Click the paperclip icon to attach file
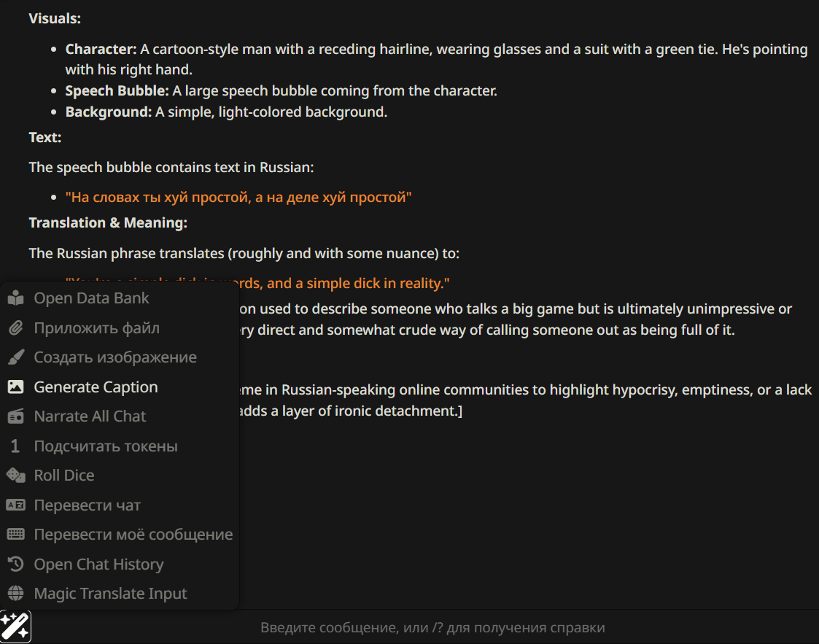The height and width of the screenshot is (644, 819). pos(15,328)
